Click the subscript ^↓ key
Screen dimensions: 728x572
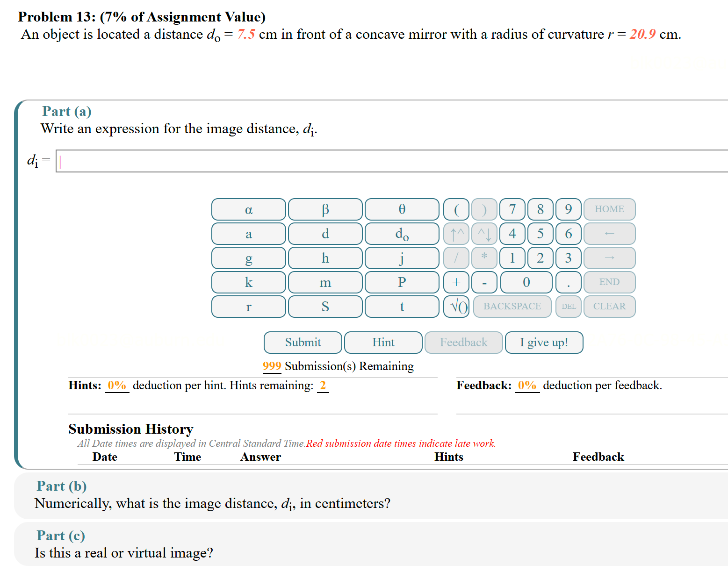click(484, 233)
